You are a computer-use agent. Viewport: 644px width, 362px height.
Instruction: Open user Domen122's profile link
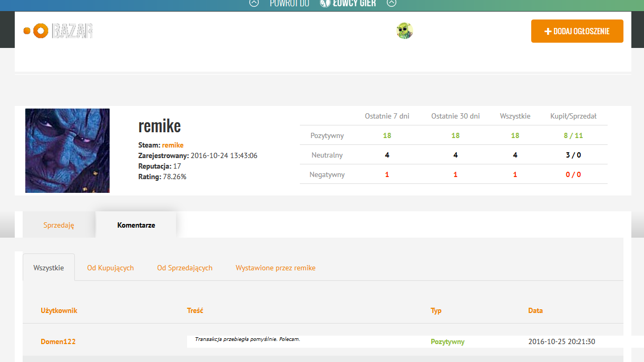(58, 341)
